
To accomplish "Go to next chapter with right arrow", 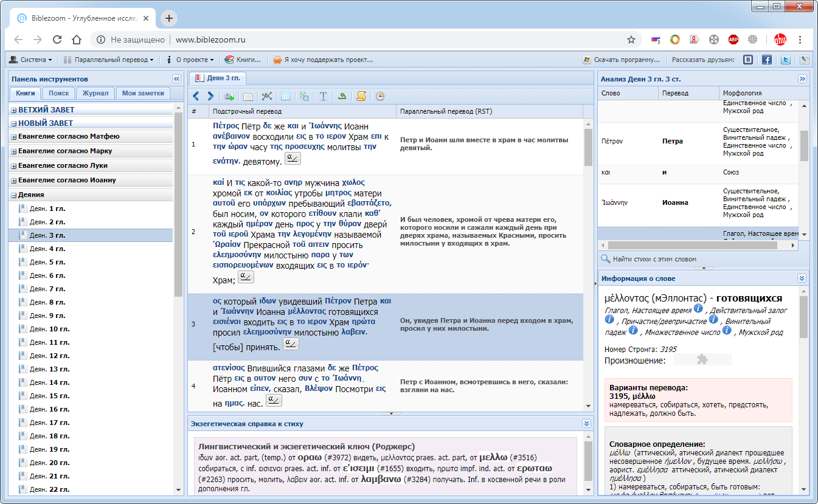I will pyautogui.click(x=210, y=96).
